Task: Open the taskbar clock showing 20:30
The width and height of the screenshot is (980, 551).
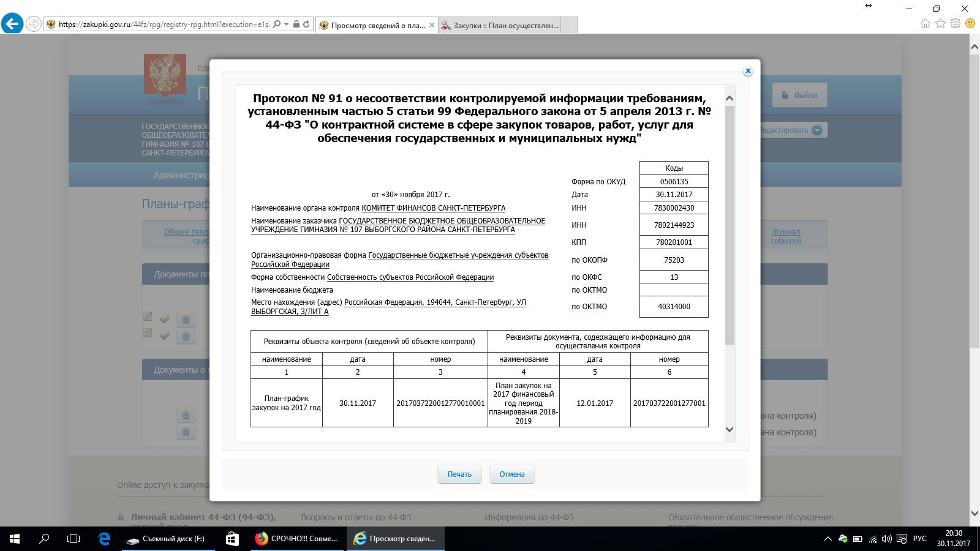Action: pyautogui.click(x=953, y=538)
